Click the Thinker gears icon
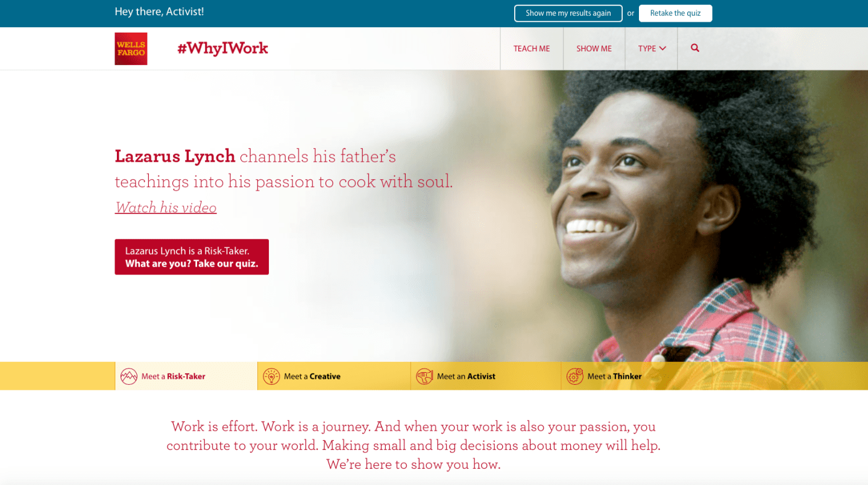The width and height of the screenshot is (868, 485). click(574, 376)
